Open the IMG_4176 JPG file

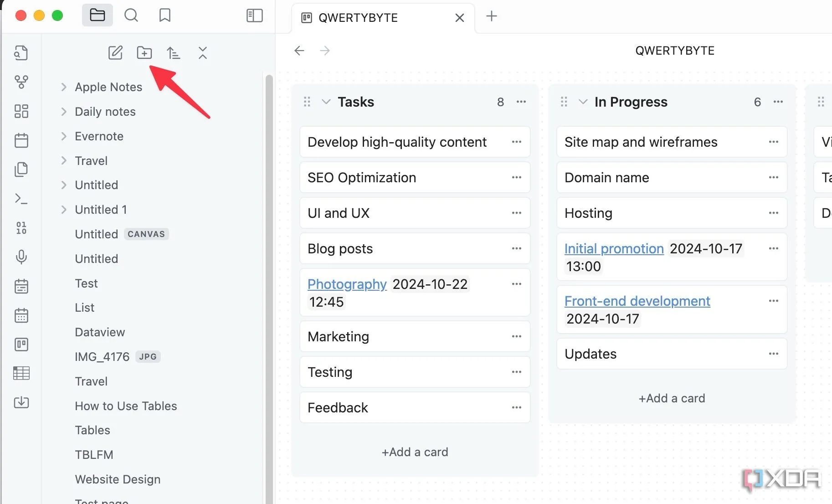pos(117,357)
